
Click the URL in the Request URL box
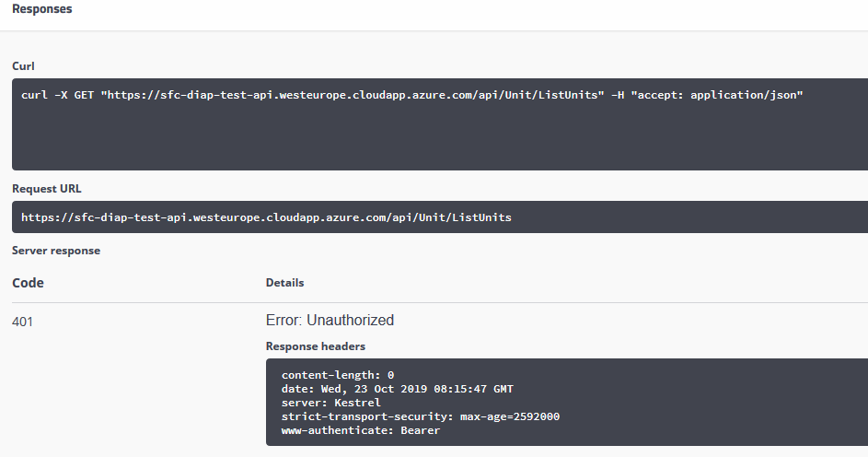pyautogui.click(x=266, y=217)
